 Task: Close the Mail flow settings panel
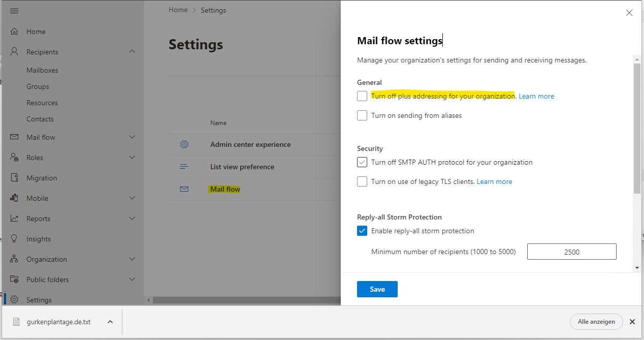[x=629, y=13]
